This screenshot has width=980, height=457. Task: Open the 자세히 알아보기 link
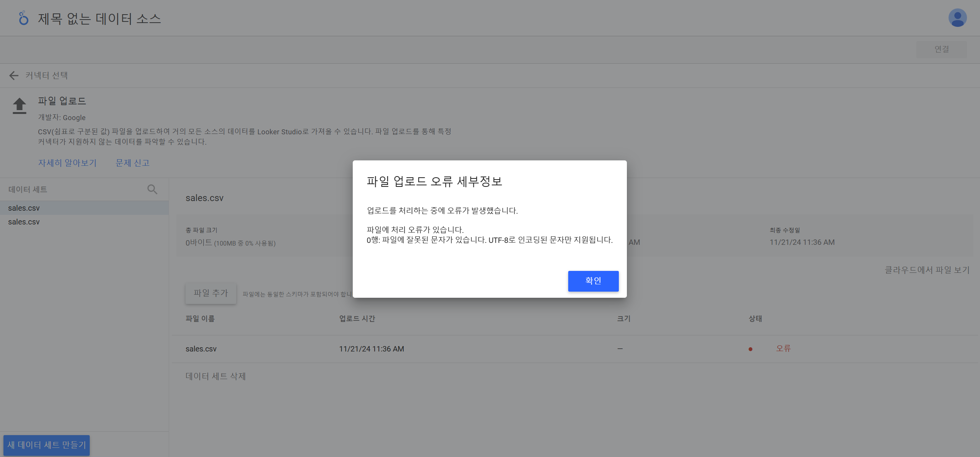point(67,163)
